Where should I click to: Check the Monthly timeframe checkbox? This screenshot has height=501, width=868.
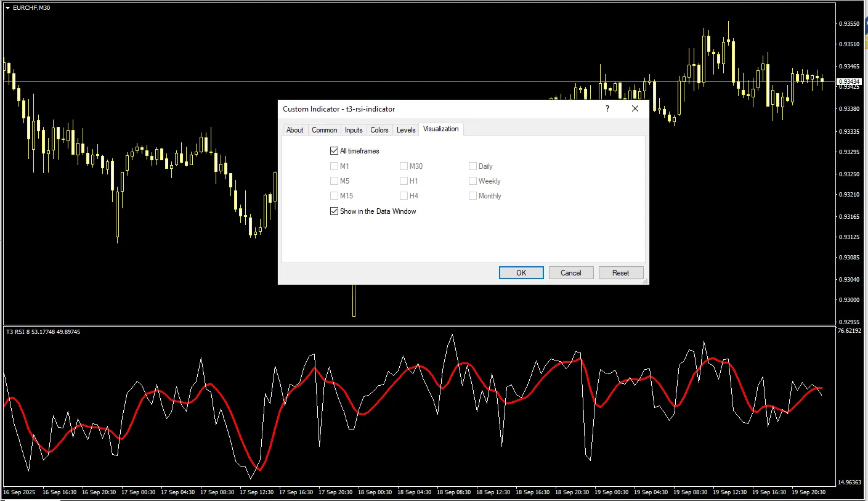[473, 195]
